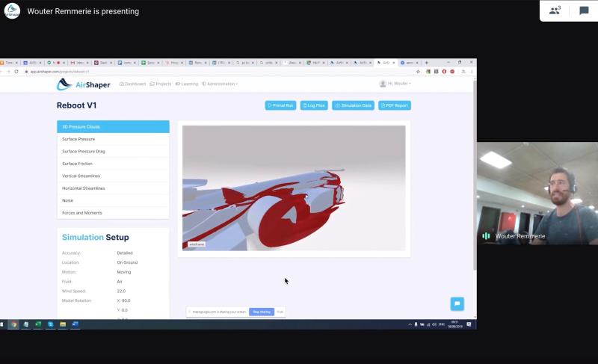Open the Chrome three-dot menu
The image size is (598, 364).
coord(472,71)
